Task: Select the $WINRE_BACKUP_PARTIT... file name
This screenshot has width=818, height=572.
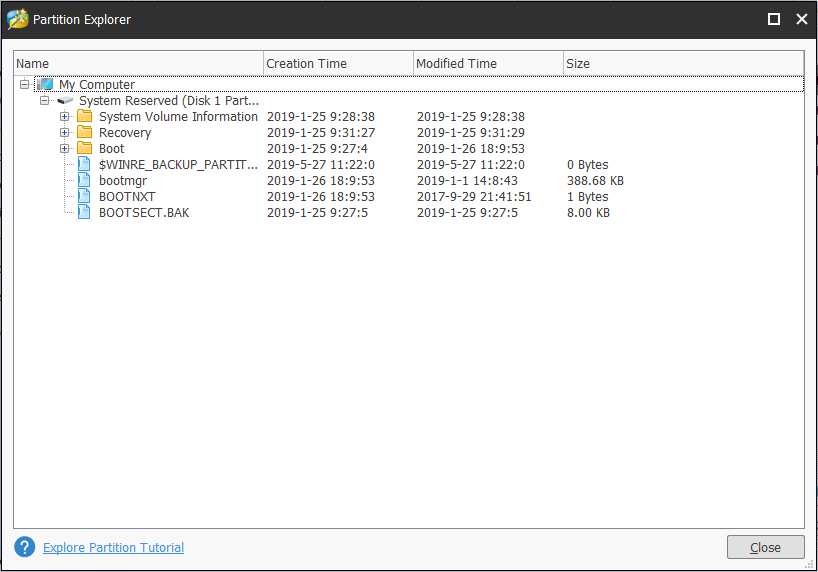Action: click(178, 165)
